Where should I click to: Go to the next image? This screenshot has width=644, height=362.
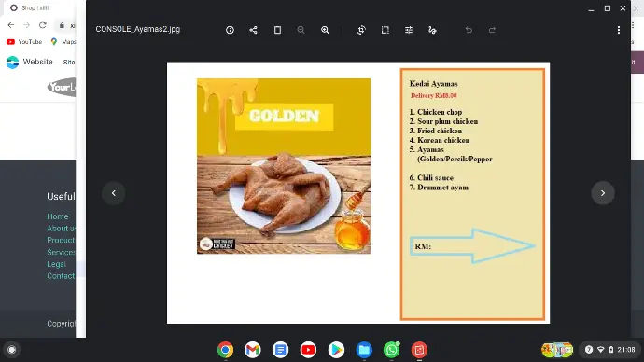point(603,193)
